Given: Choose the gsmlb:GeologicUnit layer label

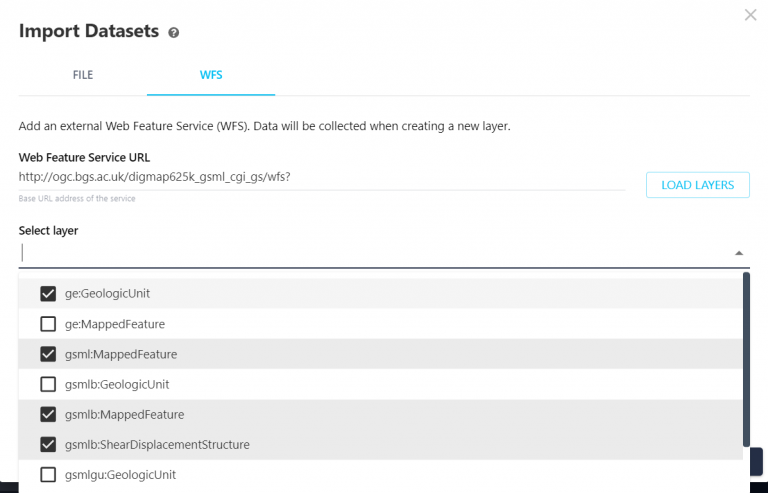Looking at the screenshot, I should coord(117,384).
